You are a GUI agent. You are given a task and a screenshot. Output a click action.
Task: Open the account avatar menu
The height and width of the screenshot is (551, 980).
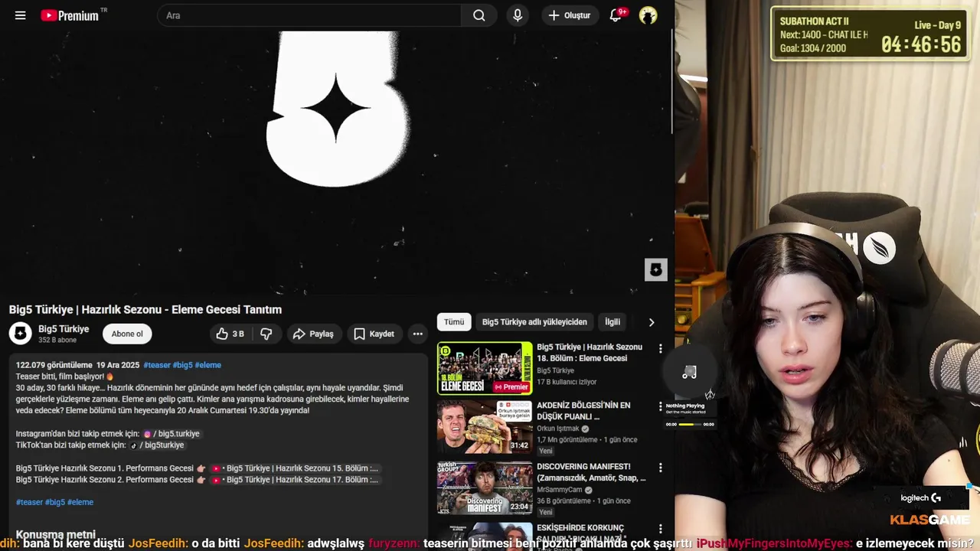click(648, 15)
